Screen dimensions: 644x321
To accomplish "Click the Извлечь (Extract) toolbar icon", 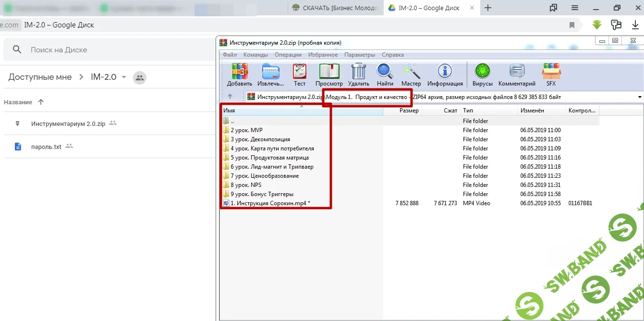I will [x=270, y=74].
